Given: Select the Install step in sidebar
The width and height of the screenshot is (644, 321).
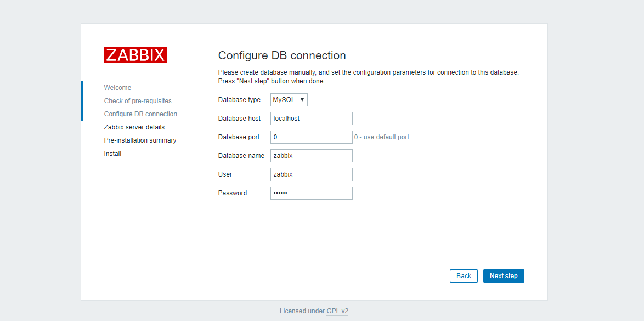Looking at the screenshot, I should coord(112,153).
